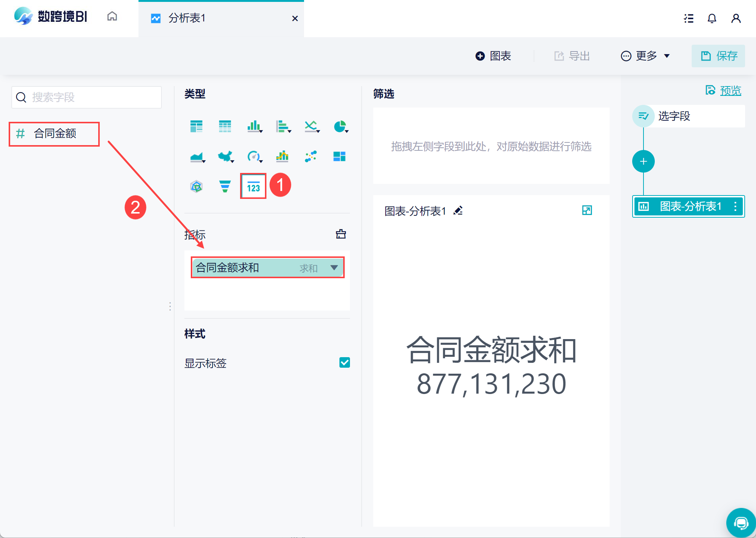The height and width of the screenshot is (538, 756).
Task: Expand pie chart type options
Action: (x=347, y=131)
